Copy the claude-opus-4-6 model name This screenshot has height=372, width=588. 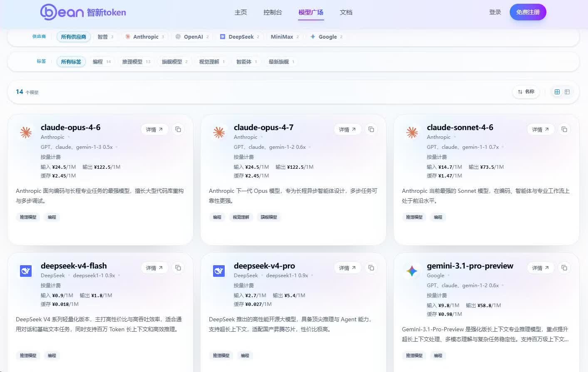click(x=178, y=129)
